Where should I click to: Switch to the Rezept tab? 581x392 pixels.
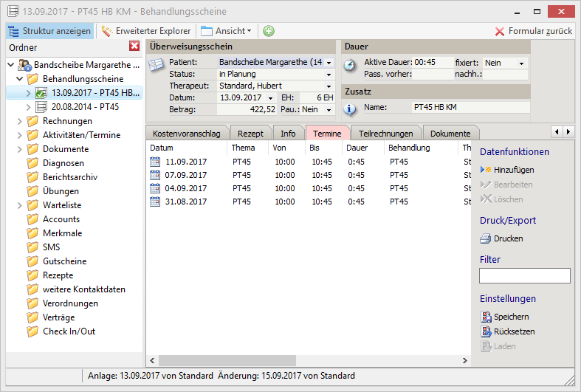[x=251, y=134]
